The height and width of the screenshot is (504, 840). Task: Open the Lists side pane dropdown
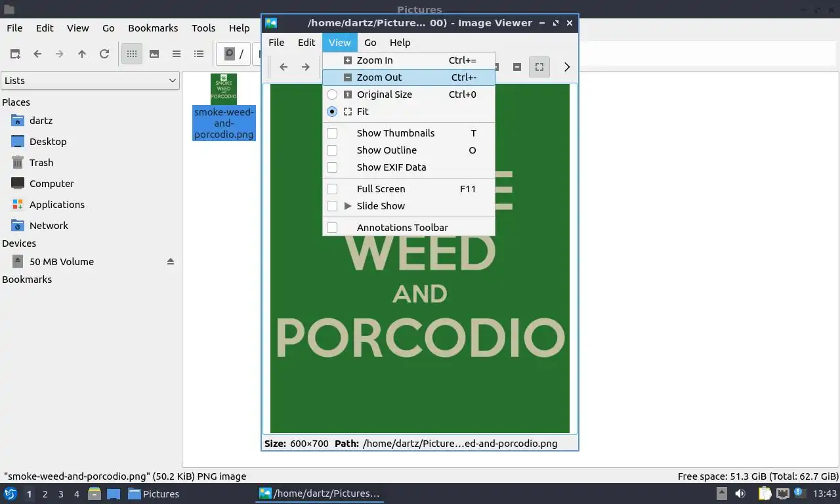pos(90,81)
